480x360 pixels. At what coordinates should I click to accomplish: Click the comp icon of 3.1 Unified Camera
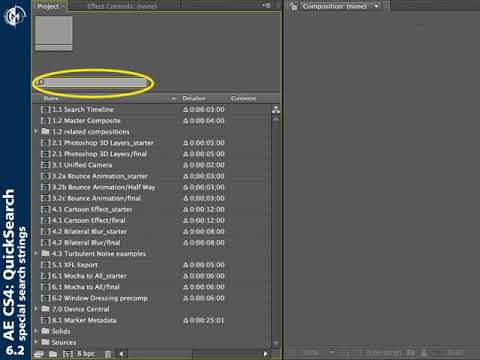[46, 165]
